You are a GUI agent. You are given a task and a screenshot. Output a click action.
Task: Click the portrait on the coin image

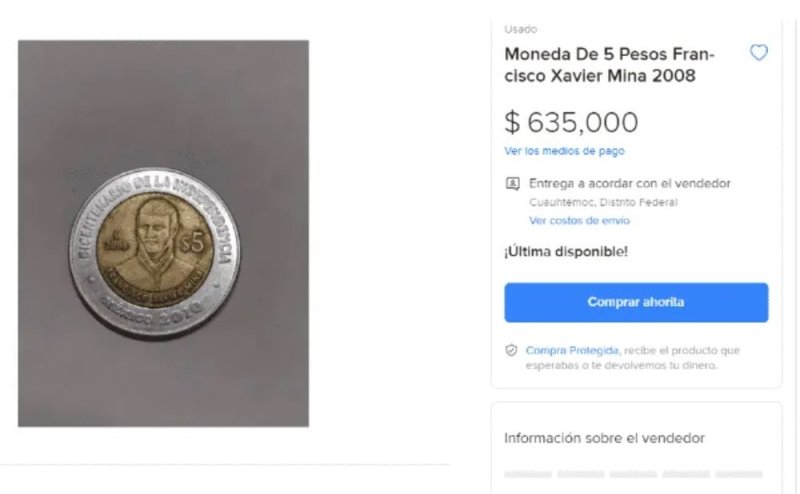(152, 240)
